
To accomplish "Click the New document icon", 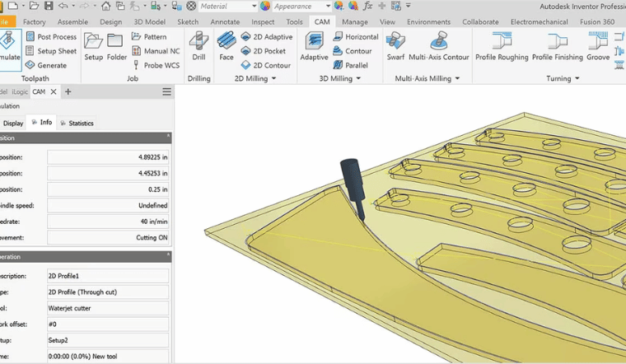I will pos(13,6).
